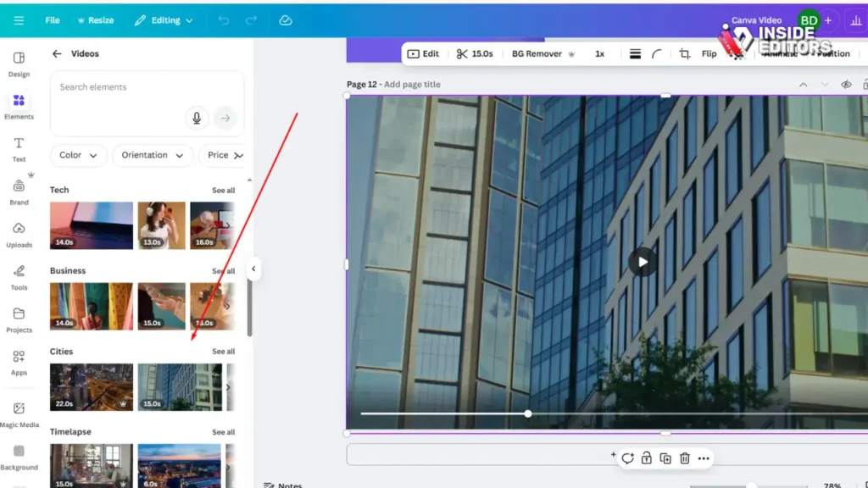Open the Brand sidebar tab
This screenshot has width=868, height=488.
point(19,192)
